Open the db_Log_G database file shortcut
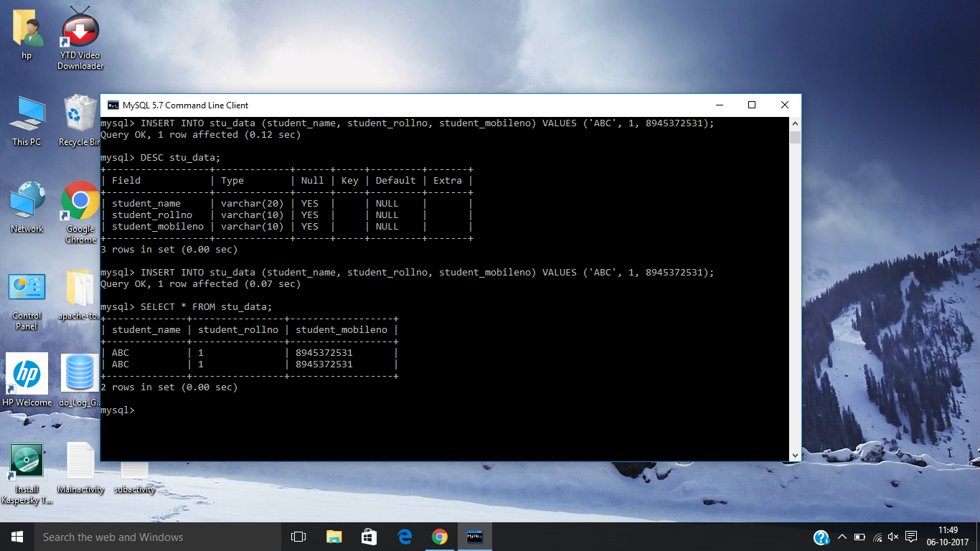980x551 pixels. (x=79, y=373)
